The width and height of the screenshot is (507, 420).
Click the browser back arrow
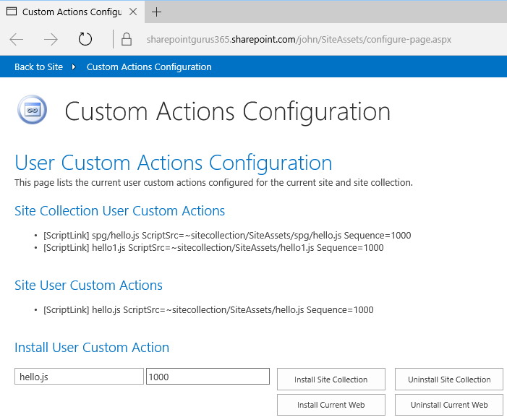tap(17, 40)
